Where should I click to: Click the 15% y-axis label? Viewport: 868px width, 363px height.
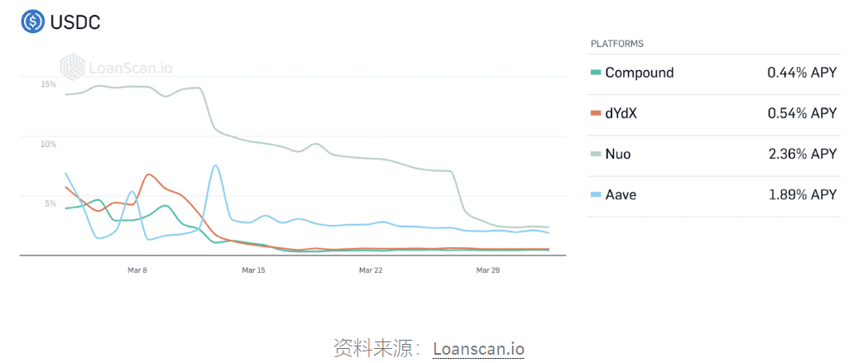click(x=49, y=84)
